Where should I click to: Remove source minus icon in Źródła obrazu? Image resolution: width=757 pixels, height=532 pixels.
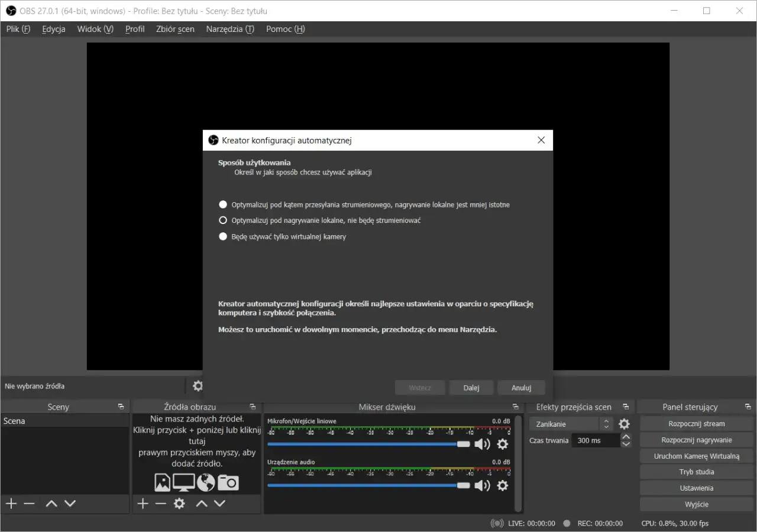point(161,504)
